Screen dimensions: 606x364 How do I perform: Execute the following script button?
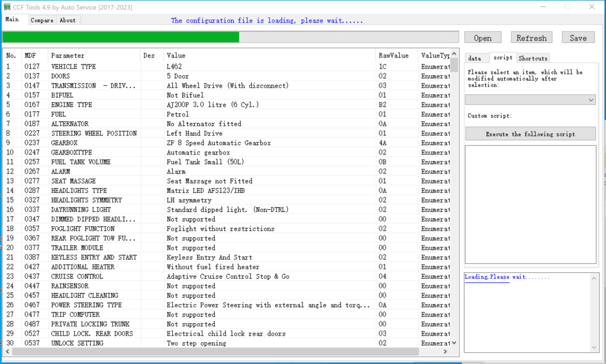(x=530, y=134)
